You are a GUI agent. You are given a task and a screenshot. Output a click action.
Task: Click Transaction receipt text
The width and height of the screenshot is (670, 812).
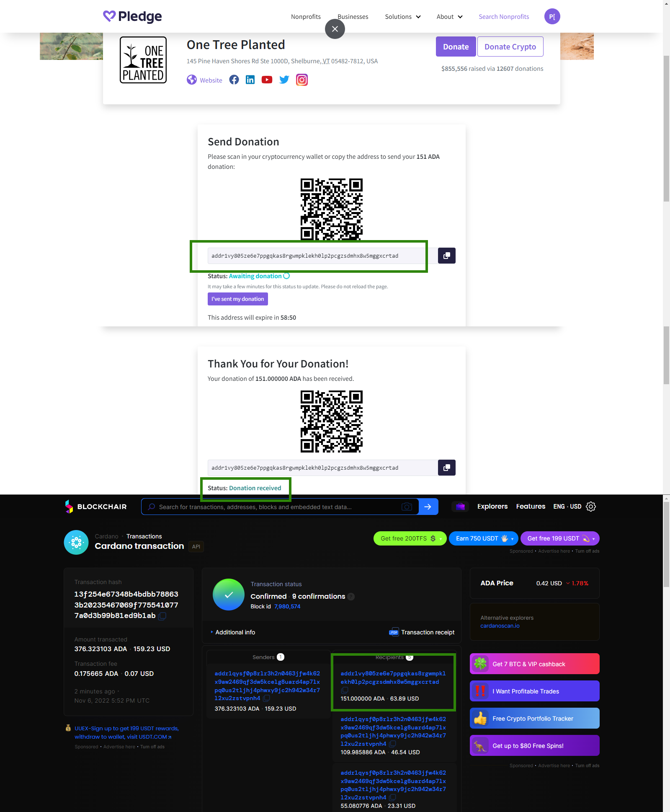point(428,632)
